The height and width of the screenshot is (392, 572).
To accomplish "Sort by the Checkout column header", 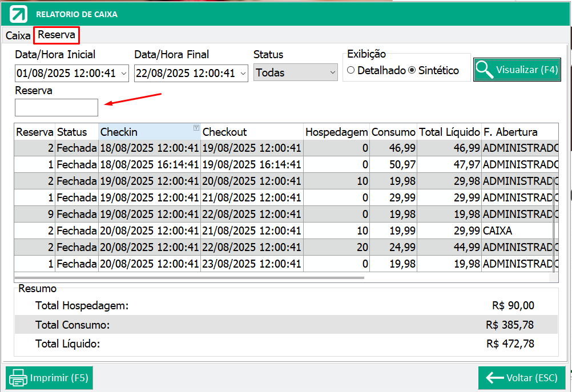I will [x=251, y=132].
